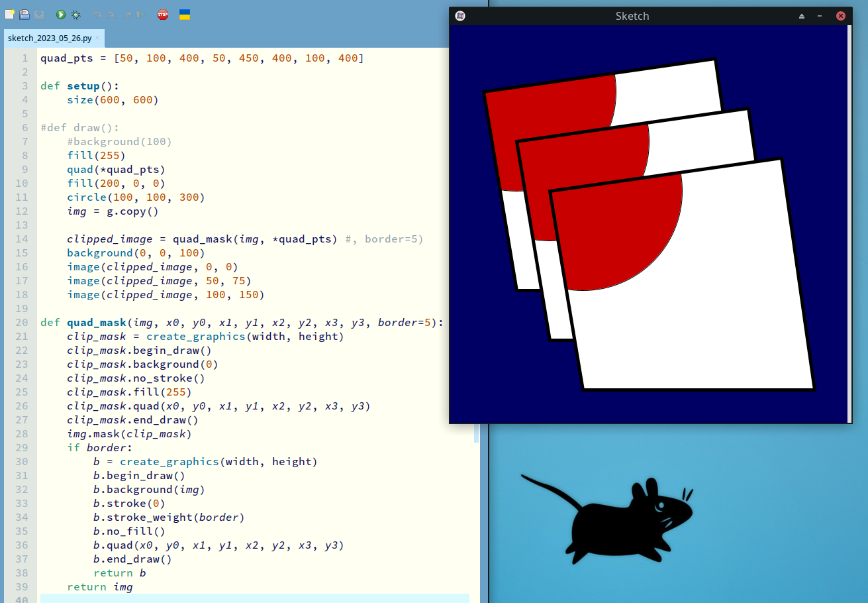The width and height of the screenshot is (868, 603).
Task: Close the sketch_2023_05_26.py editor tab
Action: [x=97, y=38]
